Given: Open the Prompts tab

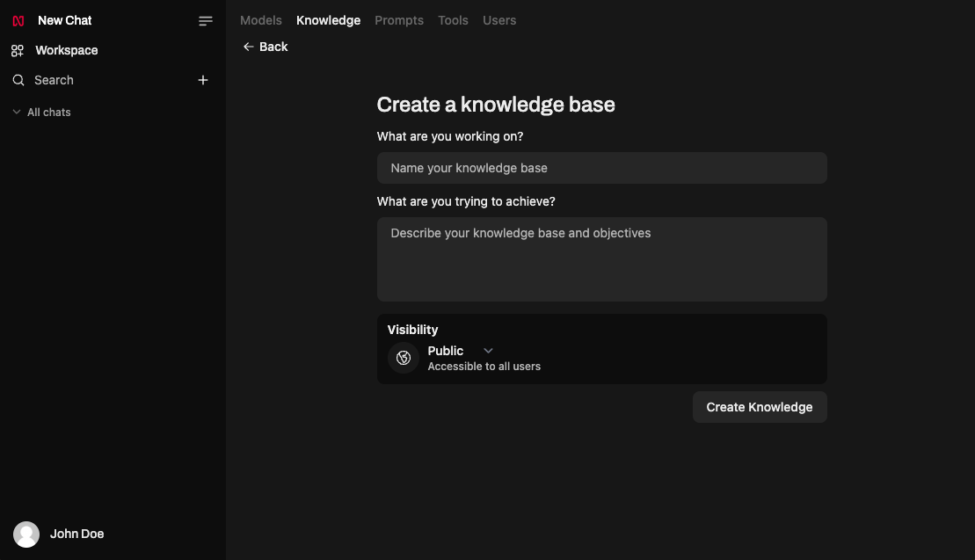Looking at the screenshot, I should point(398,20).
